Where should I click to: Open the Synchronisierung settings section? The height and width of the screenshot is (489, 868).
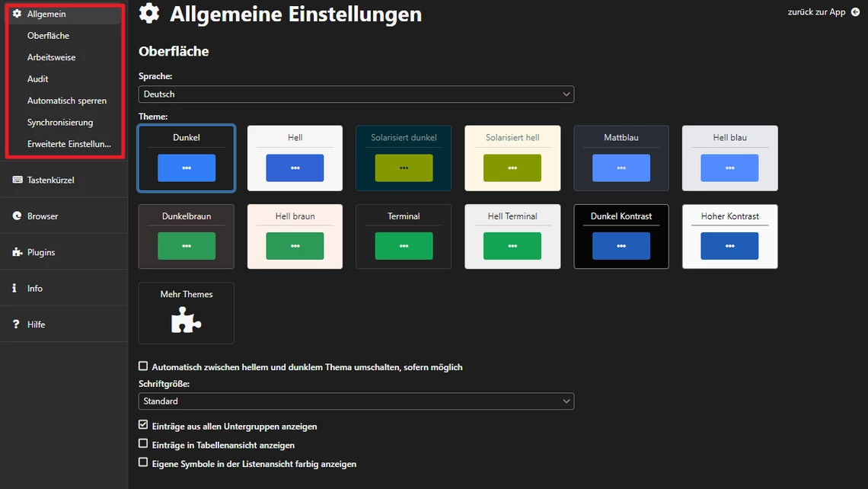(x=60, y=123)
